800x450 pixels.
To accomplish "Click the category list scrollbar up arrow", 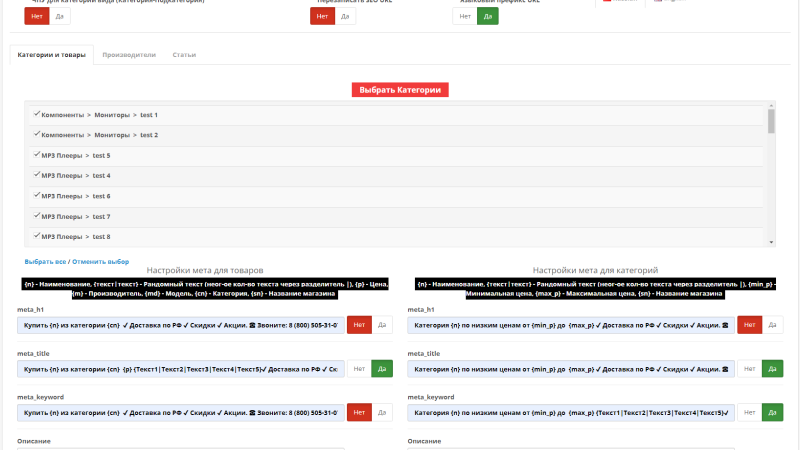I will click(x=771, y=106).
